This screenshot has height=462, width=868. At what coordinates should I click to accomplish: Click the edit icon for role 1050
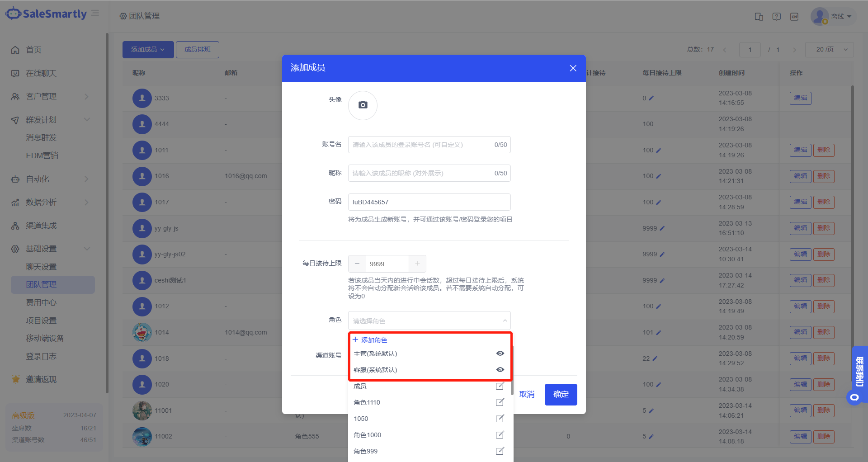click(500, 419)
